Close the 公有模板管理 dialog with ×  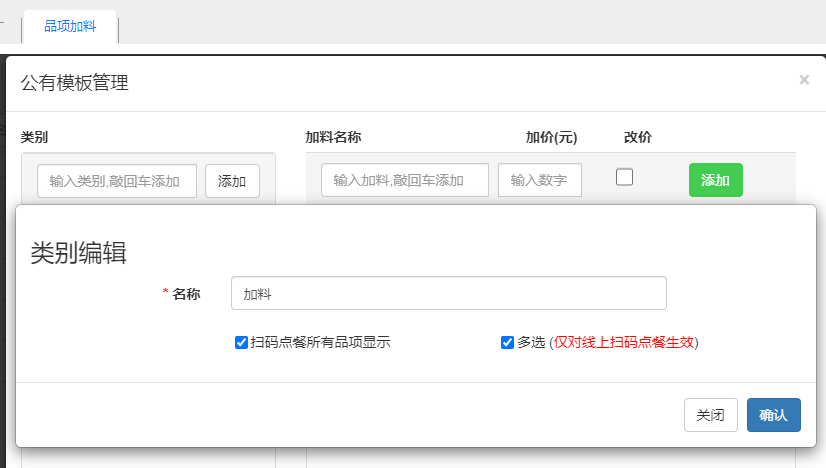(804, 80)
